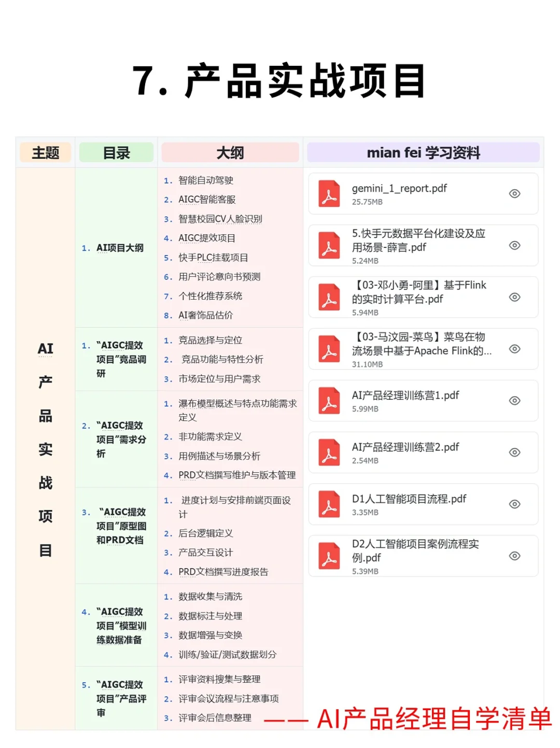
Task: Toggle preview for gemini_1_report.pdf via eye icon
Action: (514, 194)
